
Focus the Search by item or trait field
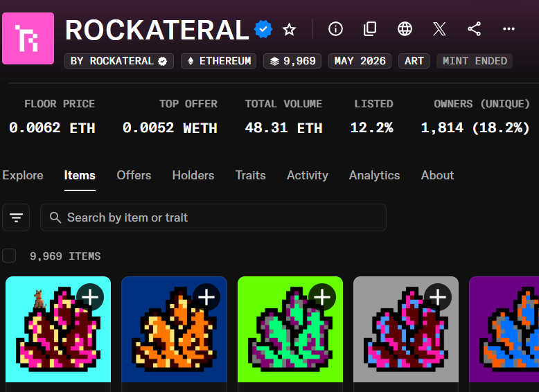tap(213, 217)
